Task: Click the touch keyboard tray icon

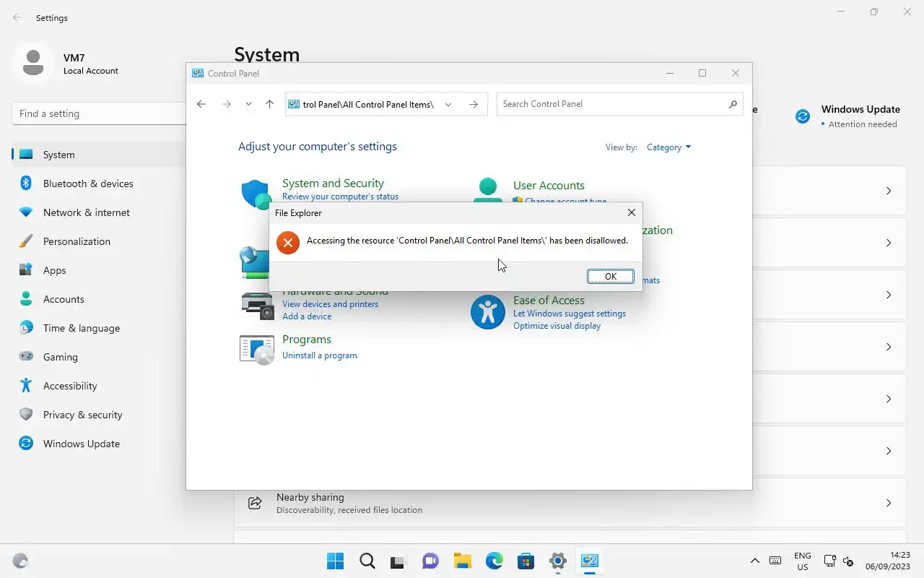Action: [x=775, y=561]
